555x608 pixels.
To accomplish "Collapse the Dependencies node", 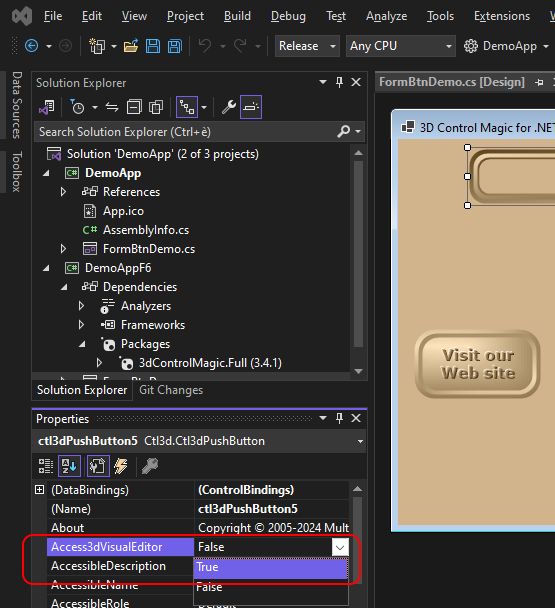I will 64,287.
